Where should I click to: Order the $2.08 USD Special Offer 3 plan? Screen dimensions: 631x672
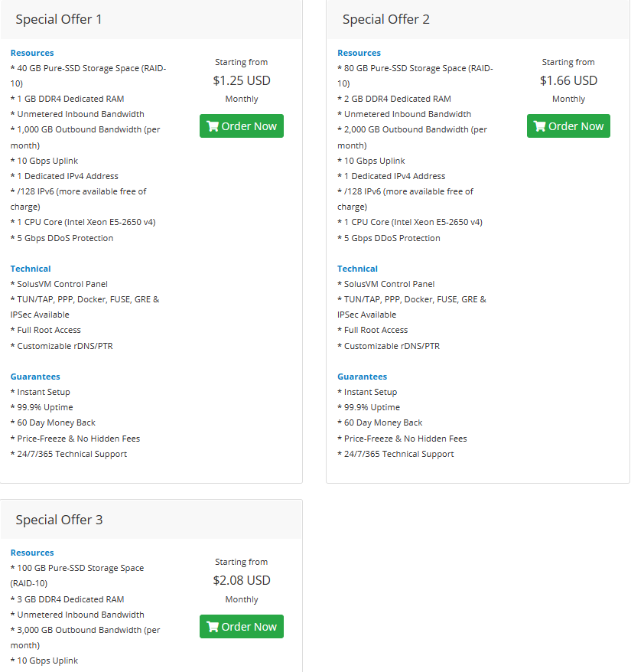(242, 627)
